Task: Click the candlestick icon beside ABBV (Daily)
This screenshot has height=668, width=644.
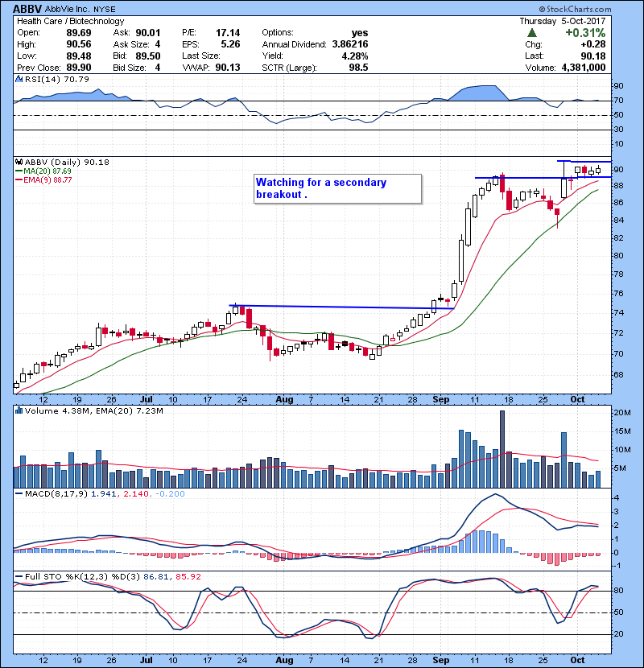Action: [x=19, y=162]
